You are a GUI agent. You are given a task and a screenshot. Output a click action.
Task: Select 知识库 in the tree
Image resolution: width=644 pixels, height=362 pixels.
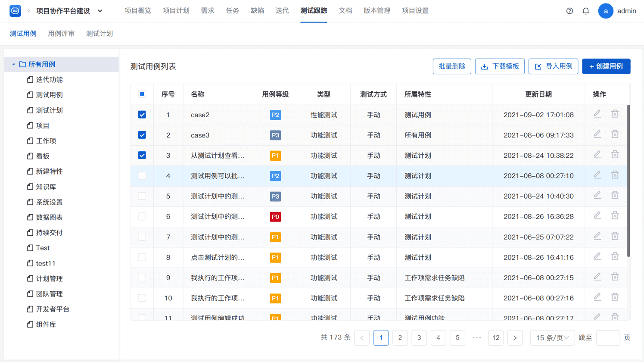[46, 187]
